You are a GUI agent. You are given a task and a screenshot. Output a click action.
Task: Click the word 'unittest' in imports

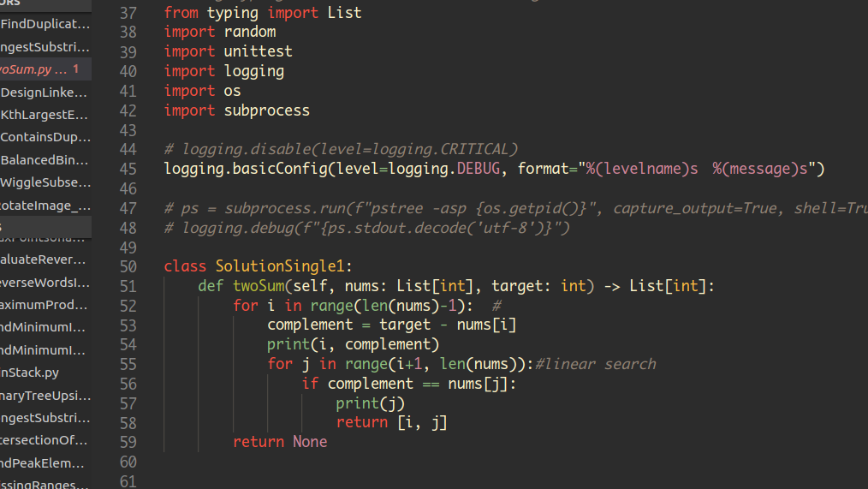[x=258, y=51]
